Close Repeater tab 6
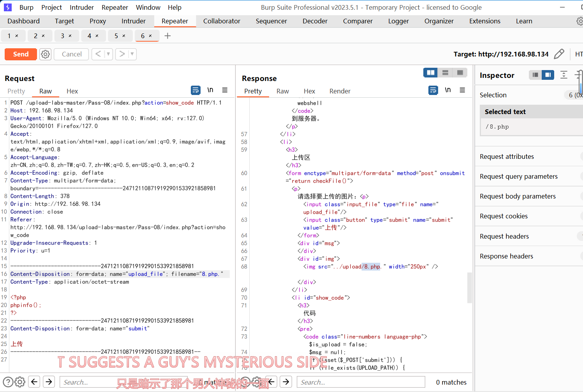583x392 pixels. coord(150,36)
